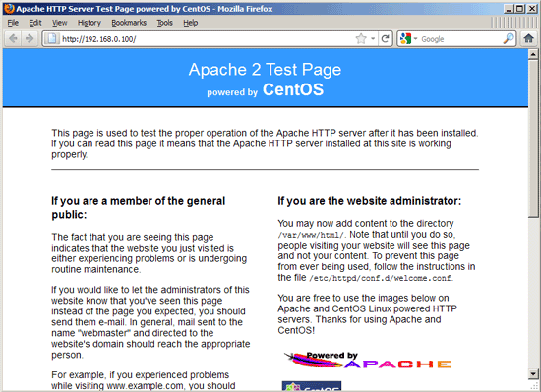Click the search magnifying glass icon
The height and width of the screenshot is (392, 541).
(509, 39)
